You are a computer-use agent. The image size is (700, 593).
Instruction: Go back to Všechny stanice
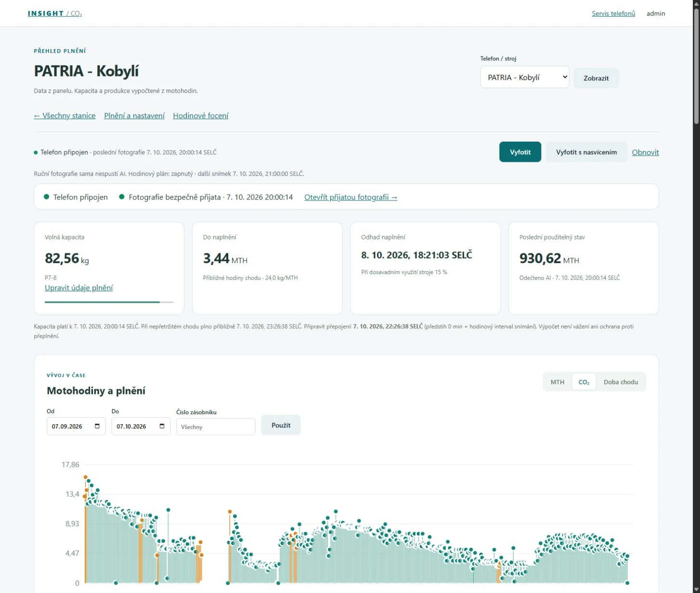65,116
